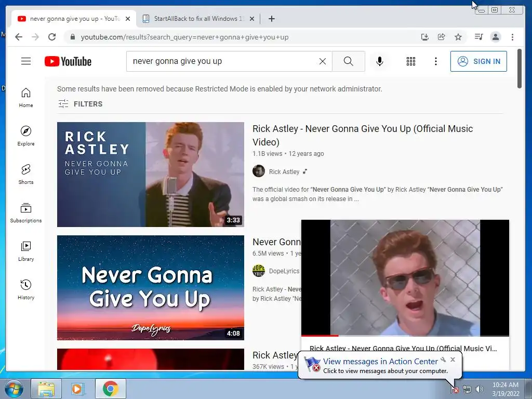
Task: Open balloon notification settings wrench
Action: pyautogui.click(x=443, y=360)
